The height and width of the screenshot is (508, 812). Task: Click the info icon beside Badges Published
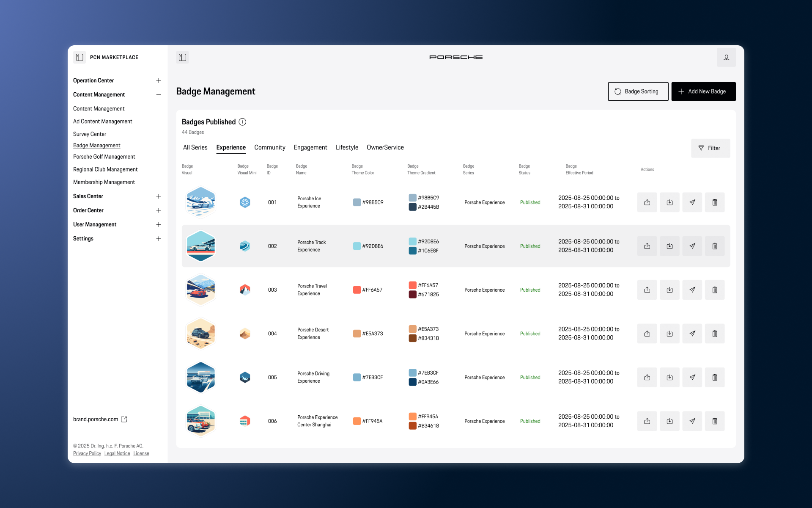pos(242,122)
